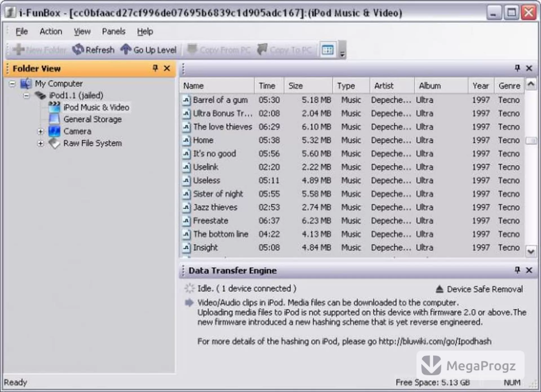
Task: Click the music icon beside Uselink
Action: click(186, 167)
